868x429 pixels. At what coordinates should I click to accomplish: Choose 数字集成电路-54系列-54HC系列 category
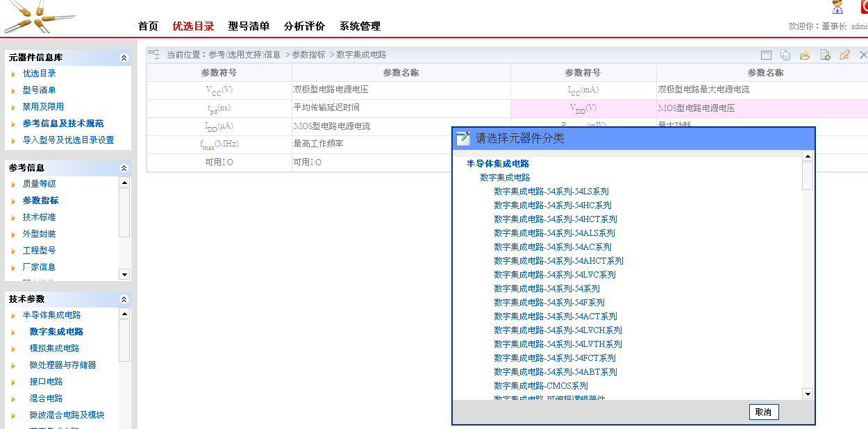pos(552,205)
